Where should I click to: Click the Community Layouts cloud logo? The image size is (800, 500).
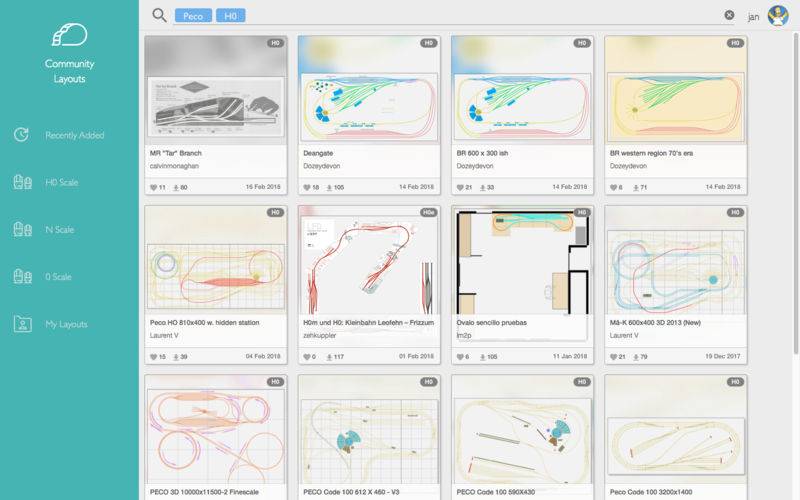[x=69, y=35]
